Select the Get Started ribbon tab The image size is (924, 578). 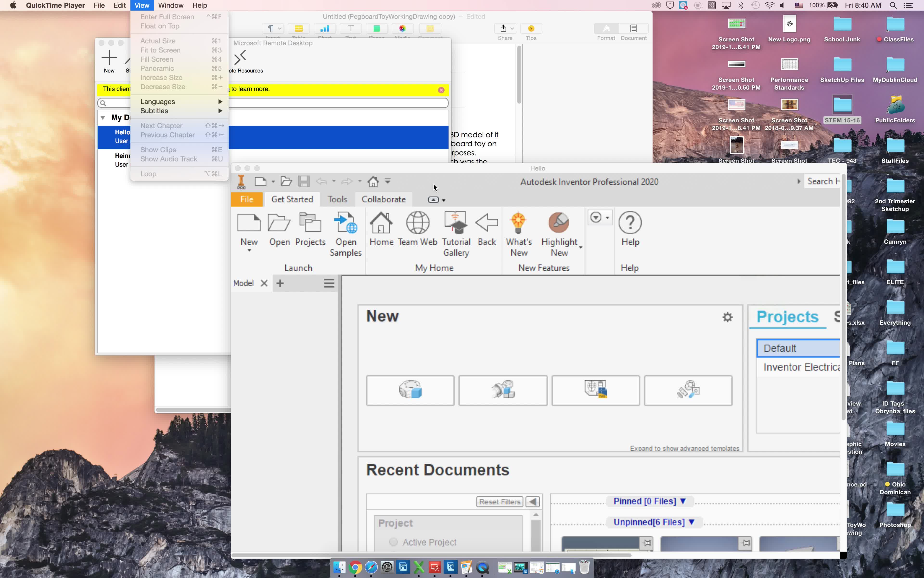[292, 199]
